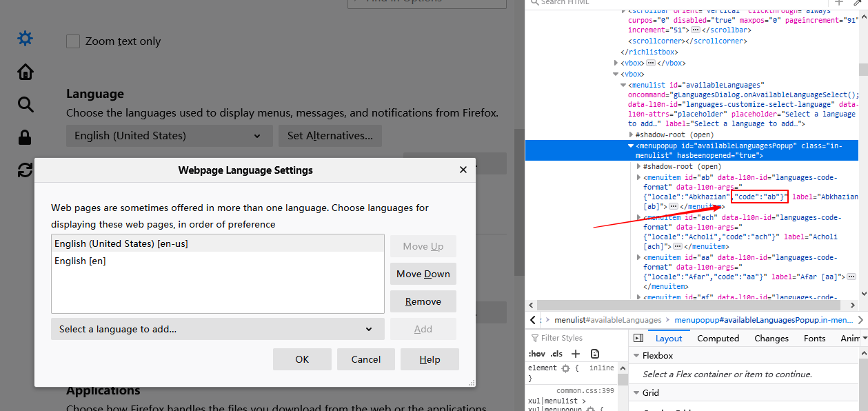Click markup view vertical scrollbar thumb

863,69
